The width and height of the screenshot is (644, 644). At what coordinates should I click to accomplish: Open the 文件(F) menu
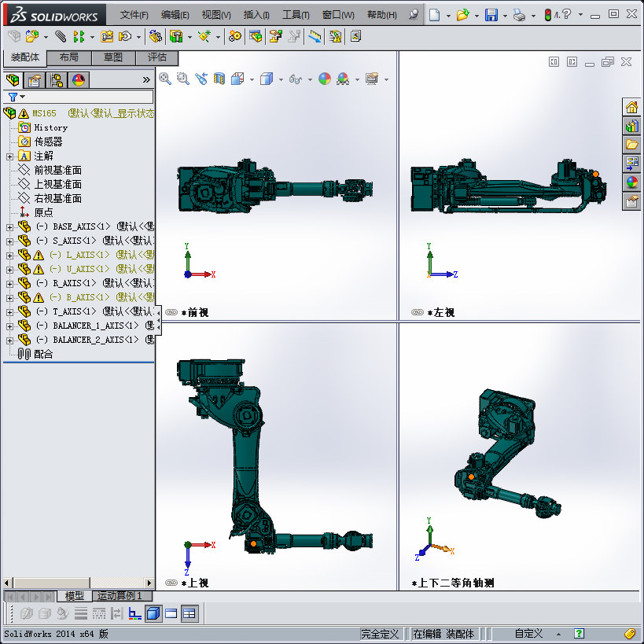(134, 15)
